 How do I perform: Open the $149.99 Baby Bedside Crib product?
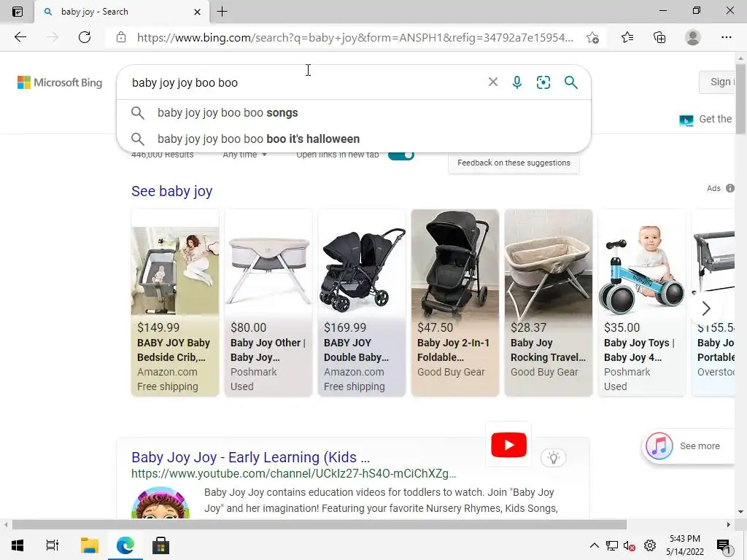click(x=175, y=303)
